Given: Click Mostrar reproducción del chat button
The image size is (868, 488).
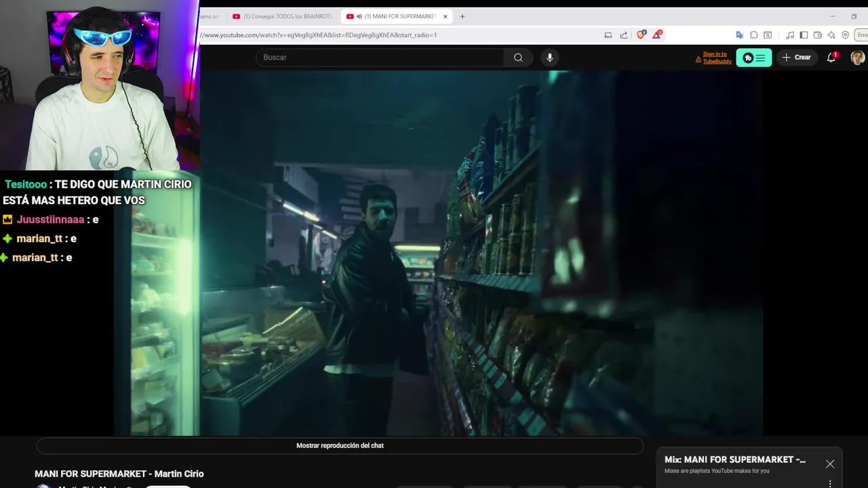Looking at the screenshot, I should tap(340, 445).
